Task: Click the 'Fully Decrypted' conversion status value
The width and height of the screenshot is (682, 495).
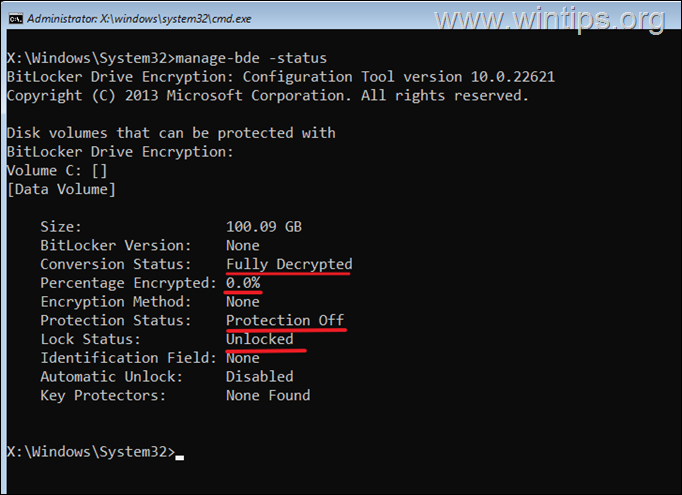Action: click(289, 264)
